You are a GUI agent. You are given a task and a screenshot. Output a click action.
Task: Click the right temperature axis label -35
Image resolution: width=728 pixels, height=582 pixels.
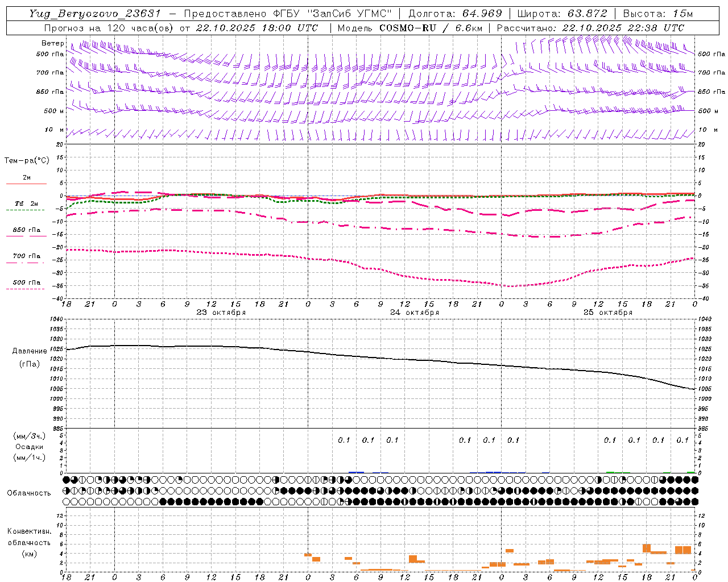click(705, 286)
